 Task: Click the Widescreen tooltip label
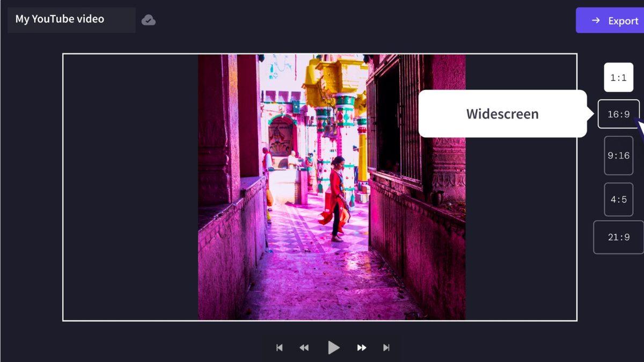pos(502,114)
